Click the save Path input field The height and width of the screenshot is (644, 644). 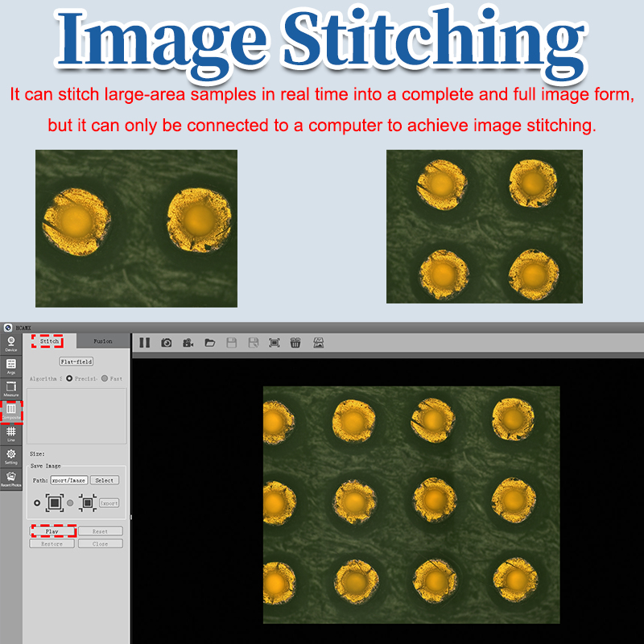pos(68,480)
